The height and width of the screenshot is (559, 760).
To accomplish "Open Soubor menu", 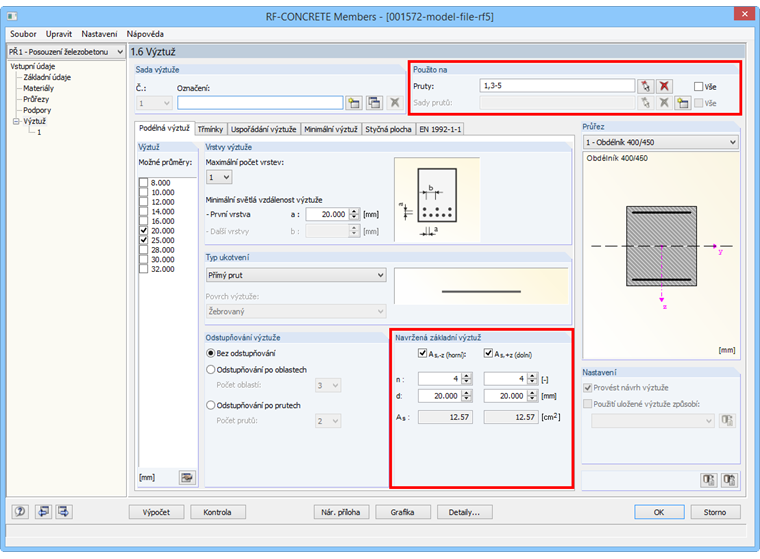I will coord(23,34).
